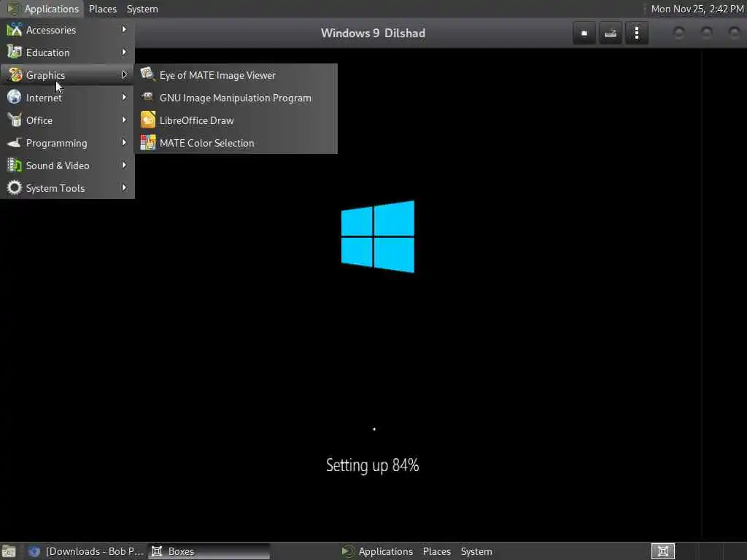Open the Office menu category

[x=67, y=120]
